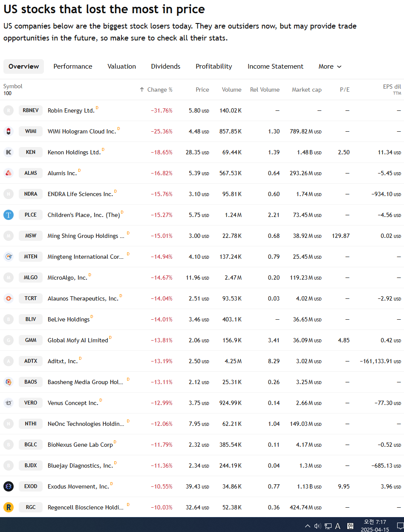Screen dimensions: 404x532
Task: Click the Children's Place PLCE logo icon
Action: tap(9, 215)
